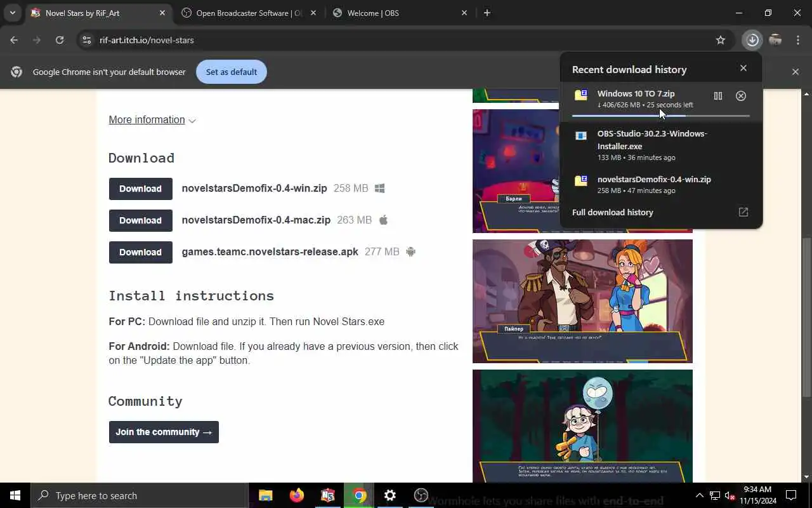Screen dimensions: 812x508
Task: Close the Recent download history popup
Action: 743,68
